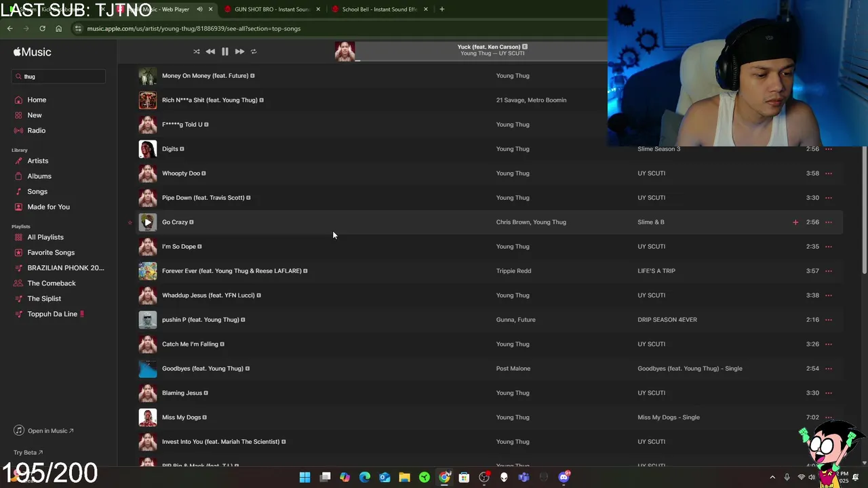Open Albums in the library
The width and height of the screenshot is (868, 488).
click(39, 176)
